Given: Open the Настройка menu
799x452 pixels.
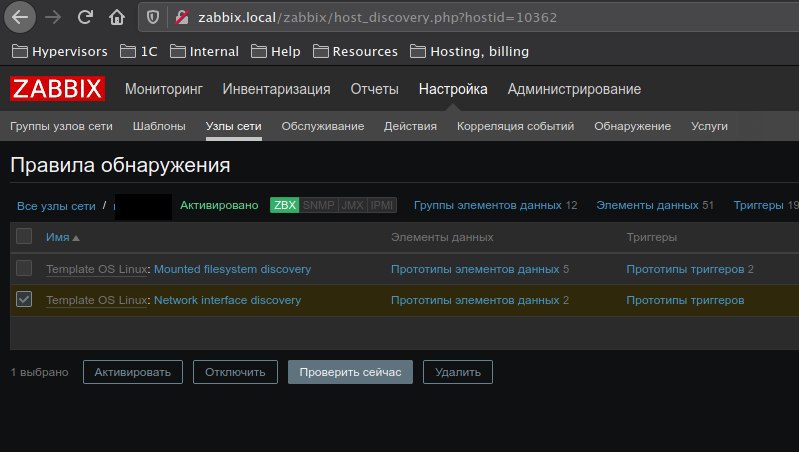Looking at the screenshot, I should pos(453,89).
